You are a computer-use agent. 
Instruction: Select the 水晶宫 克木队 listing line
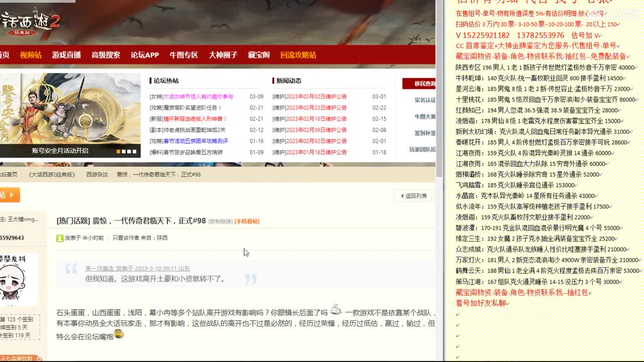[527, 196]
